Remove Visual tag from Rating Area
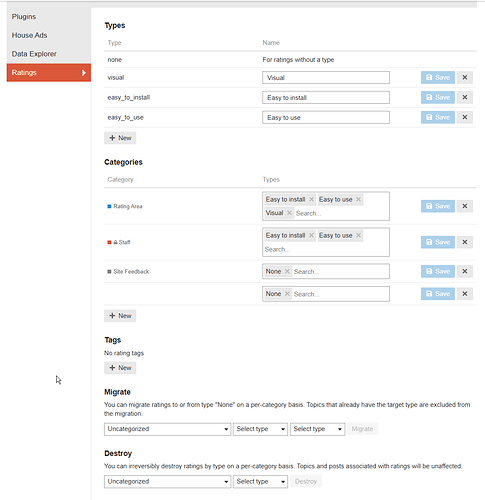Screen dimensions: 485x500 pyautogui.click(x=289, y=213)
